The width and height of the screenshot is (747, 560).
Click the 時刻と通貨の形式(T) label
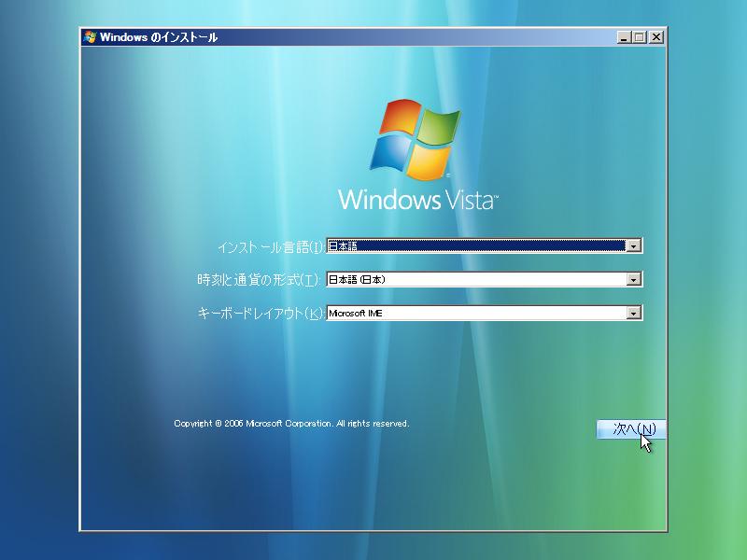tap(259, 279)
